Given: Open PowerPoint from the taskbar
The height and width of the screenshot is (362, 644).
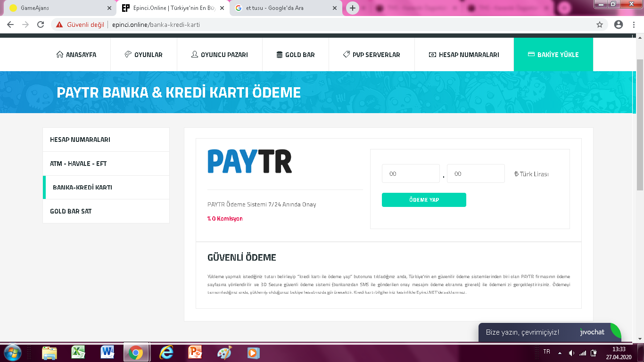Looking at the screenshot, I should pos(195,352).
